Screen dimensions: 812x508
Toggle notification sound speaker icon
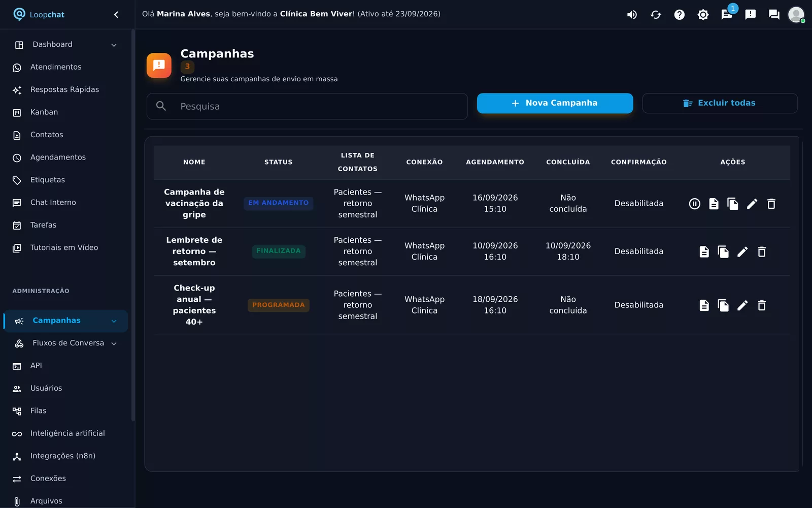pos(632,15)
